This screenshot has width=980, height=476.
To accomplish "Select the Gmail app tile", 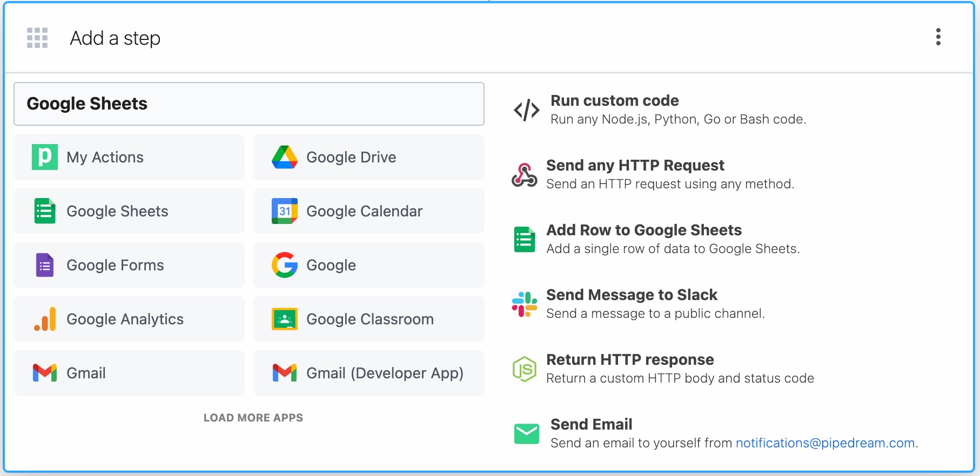I will click(x=129, y=373).
